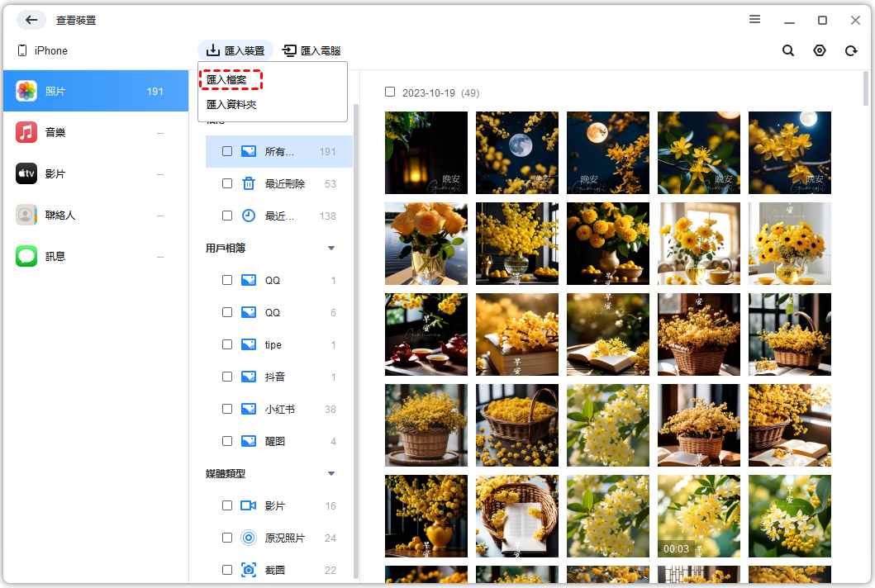Open the hamburger menu icon
875x588 pixels.
[754, 20]
